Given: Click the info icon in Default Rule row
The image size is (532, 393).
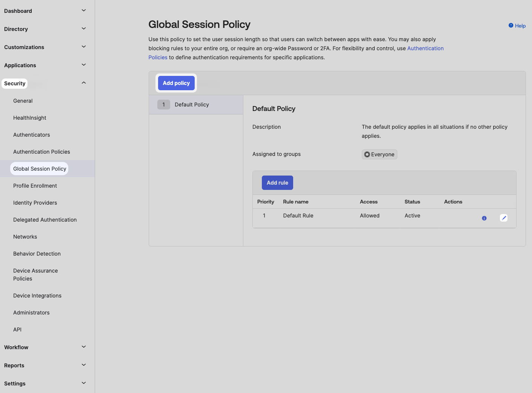Looking at the screenshot, I should (x=484, y=218).
